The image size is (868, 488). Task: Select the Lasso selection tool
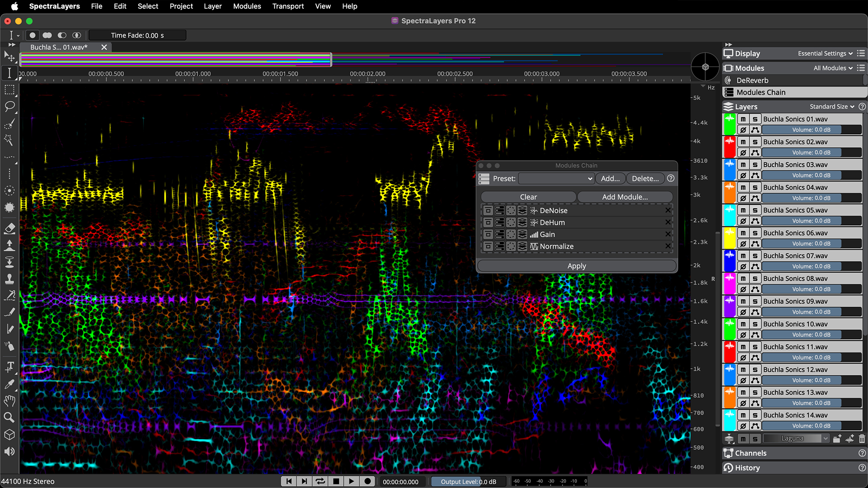click(x=9, y=107)
